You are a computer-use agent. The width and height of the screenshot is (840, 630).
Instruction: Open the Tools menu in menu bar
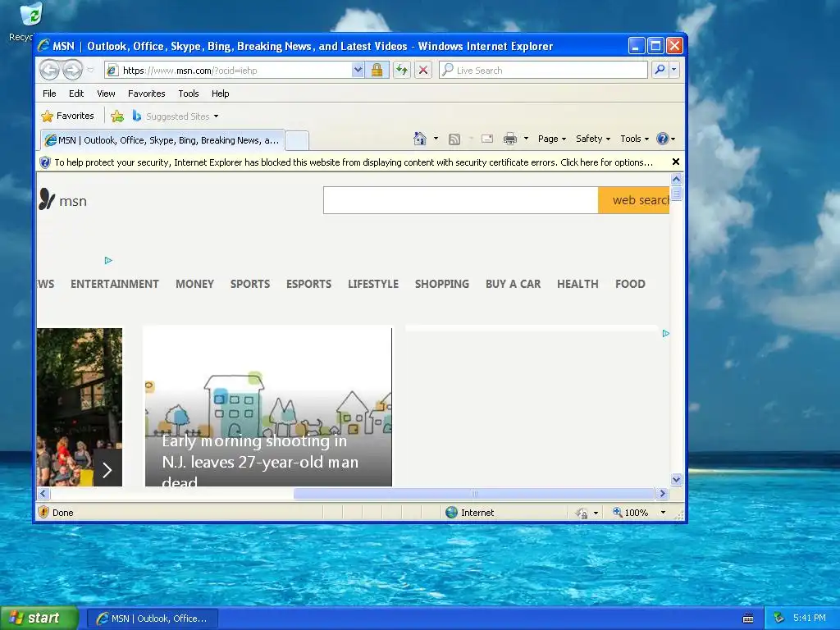point(189,94)
